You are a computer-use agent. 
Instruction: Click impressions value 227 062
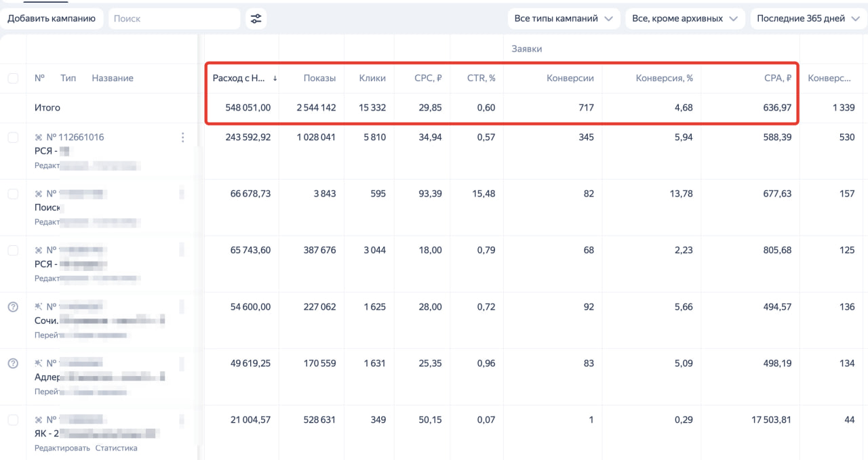pos(319,307)
